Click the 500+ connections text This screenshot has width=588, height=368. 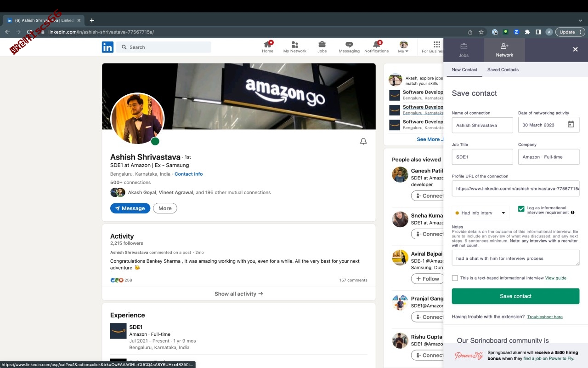tap(130, 182)
